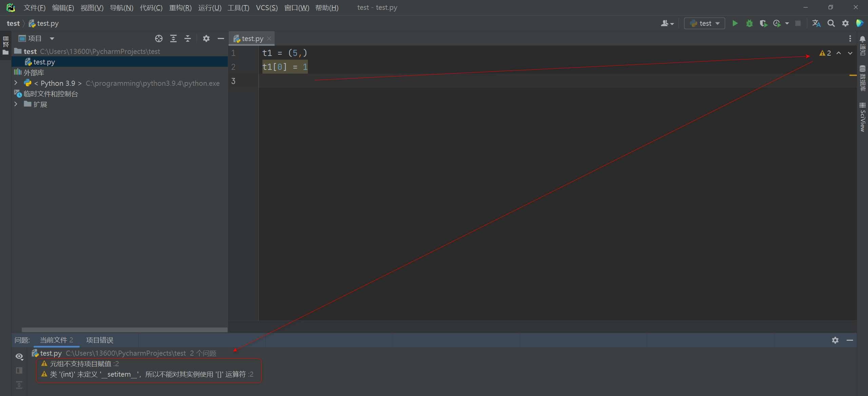Expand the 扩展 folder node

[x=16, y=104]
